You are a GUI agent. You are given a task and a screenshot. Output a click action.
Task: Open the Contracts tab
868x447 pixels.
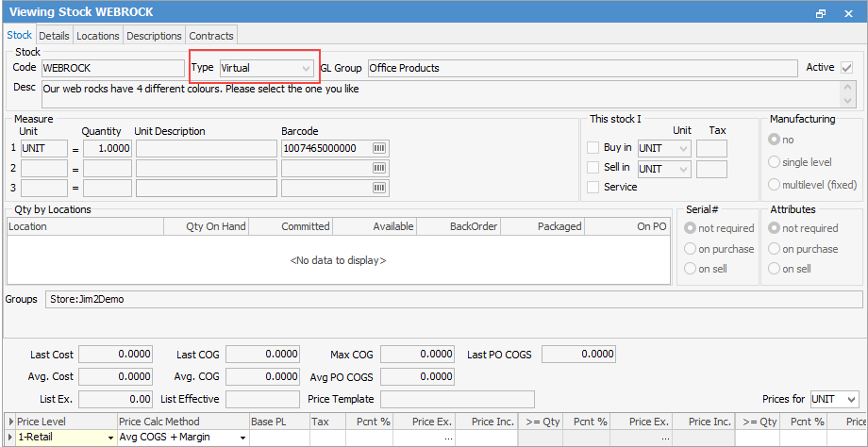click(x=210, y=36)
